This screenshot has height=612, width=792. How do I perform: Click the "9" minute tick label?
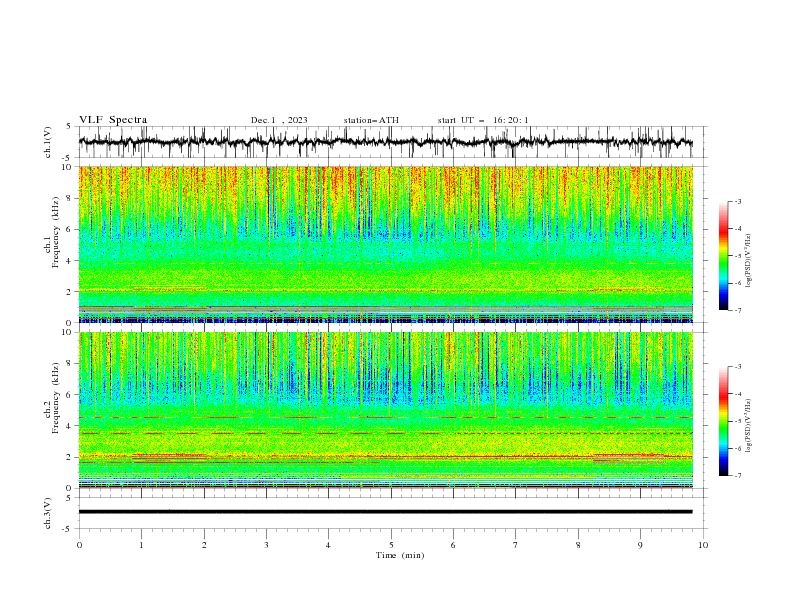point(640,545)
